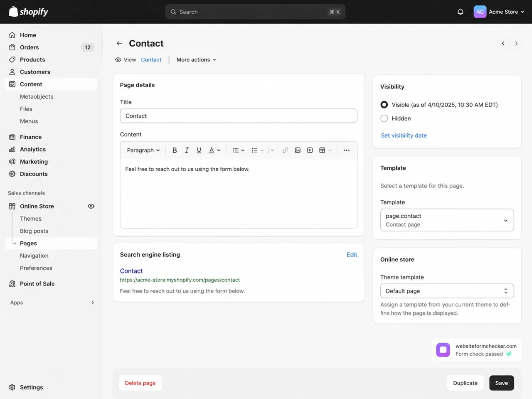Click Set visibility date link

point(404,135)
